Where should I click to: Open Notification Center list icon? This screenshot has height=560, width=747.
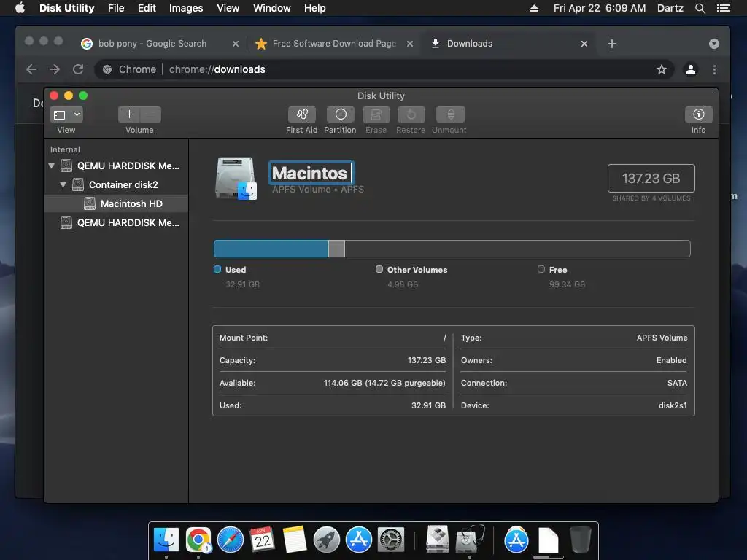723,8
